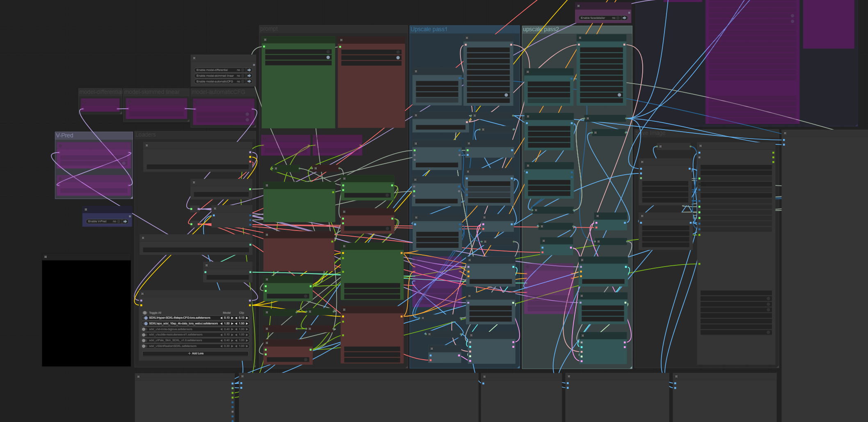The image size is (868, 422).
Task: Click Hyper-SDXL model strength value 0.13
Action: [227, 318]
